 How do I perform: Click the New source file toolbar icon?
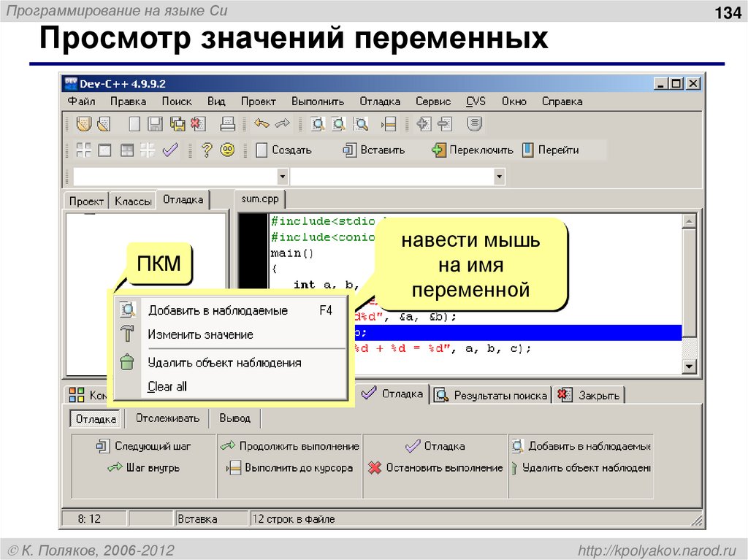(x=84, y=125)
